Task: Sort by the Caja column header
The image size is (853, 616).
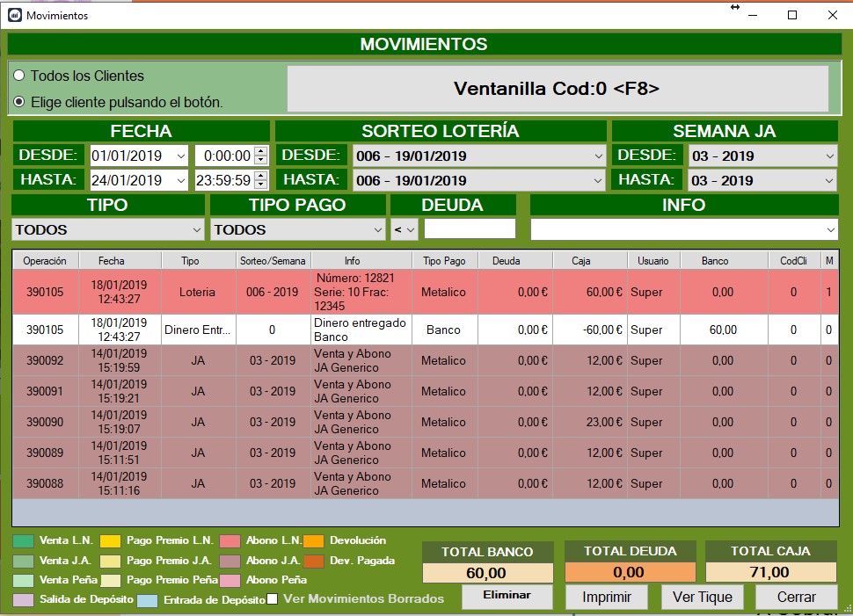Action: (x=590, y=261)
